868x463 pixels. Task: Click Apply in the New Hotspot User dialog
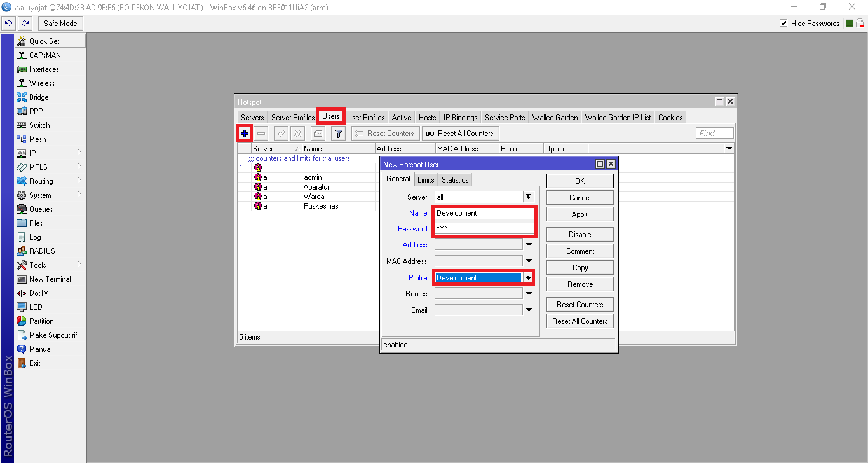[x=579, y=214]
